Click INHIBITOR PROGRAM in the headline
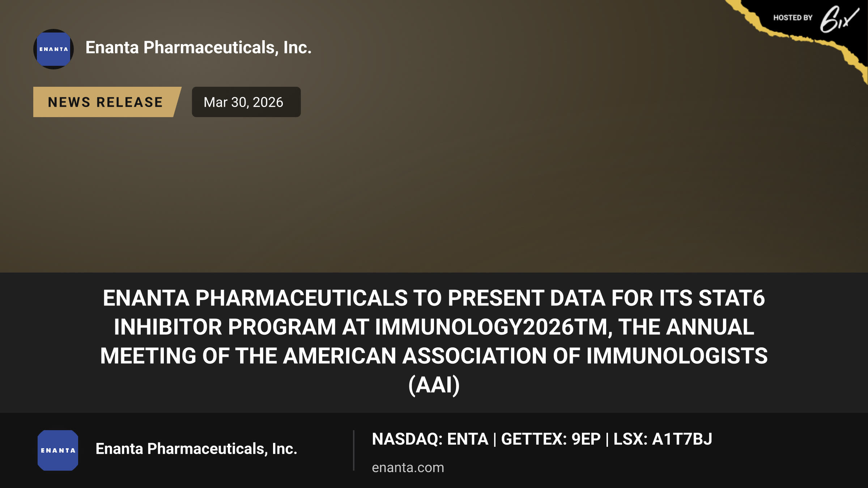This screenshot has height=488, width=868. point(225,327)
